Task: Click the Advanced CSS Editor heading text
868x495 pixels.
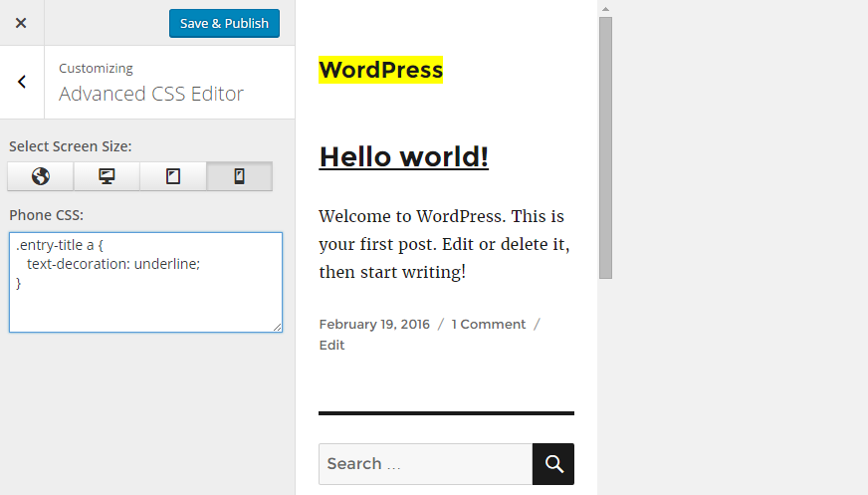Action: tap(151, 94)
